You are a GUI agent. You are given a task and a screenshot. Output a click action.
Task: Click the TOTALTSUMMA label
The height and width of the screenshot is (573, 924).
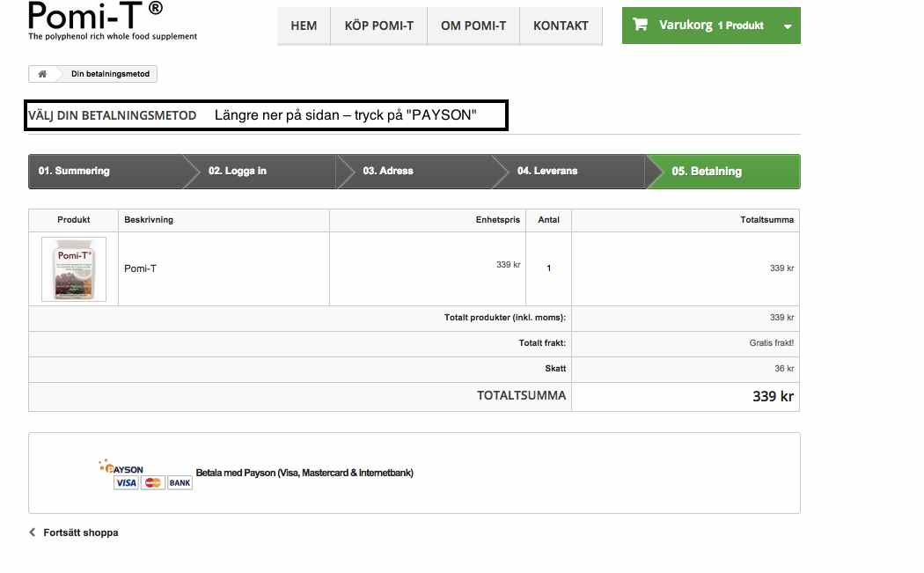tap(522, 395)
